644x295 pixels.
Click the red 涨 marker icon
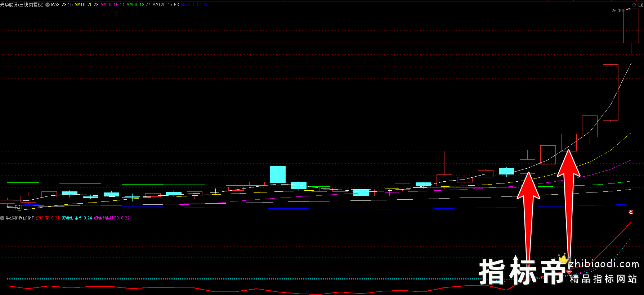point(631,212)
